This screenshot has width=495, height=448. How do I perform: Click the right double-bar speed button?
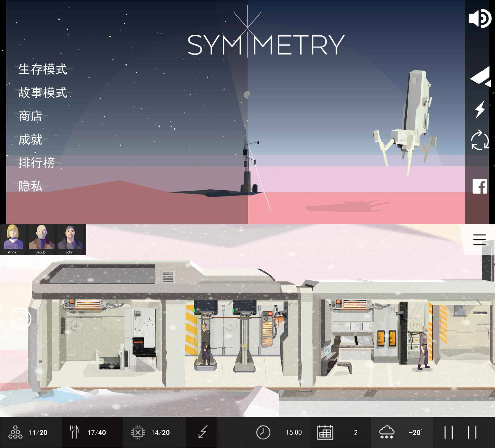(472, 432)
